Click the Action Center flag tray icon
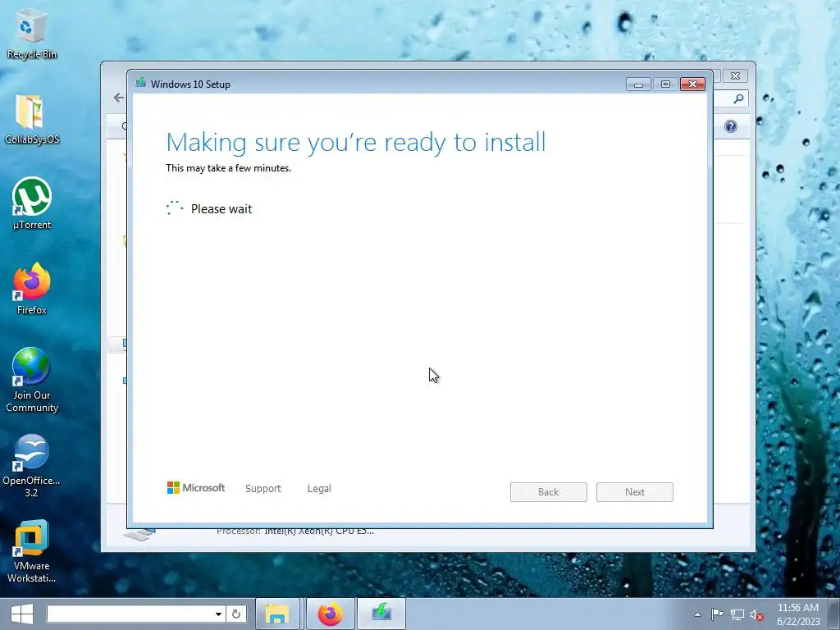 tap(717, 614)
